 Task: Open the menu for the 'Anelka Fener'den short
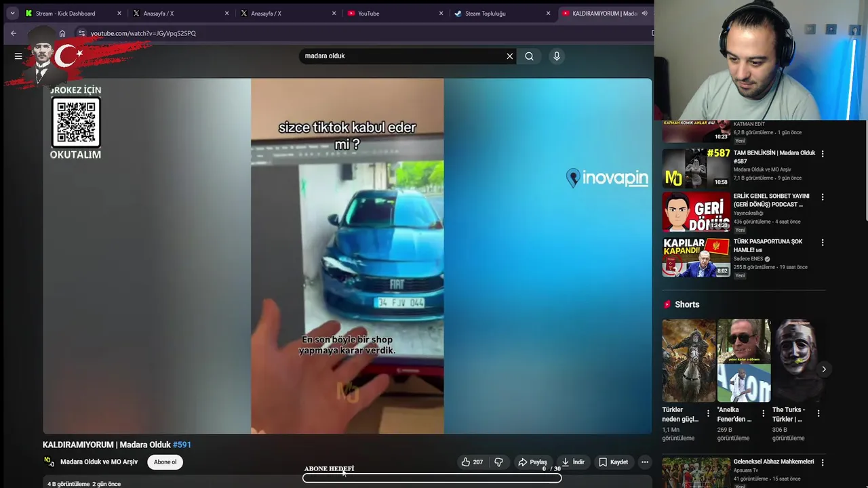764,413
